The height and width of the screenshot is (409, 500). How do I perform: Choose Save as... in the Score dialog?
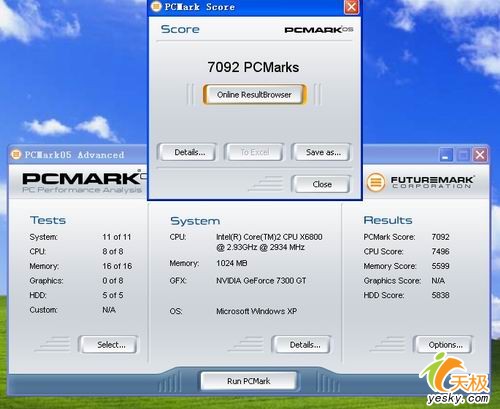[322, 152]
